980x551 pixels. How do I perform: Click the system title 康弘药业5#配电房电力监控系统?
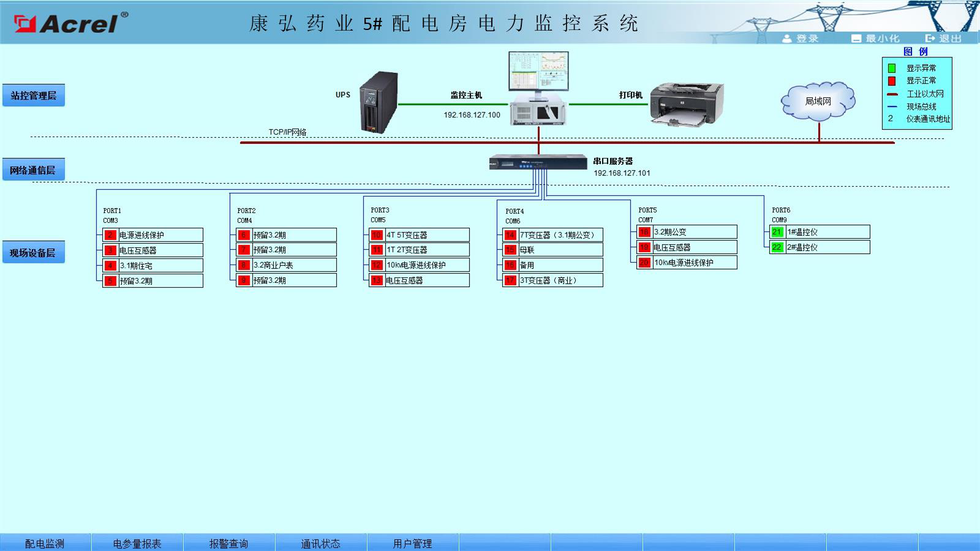click(443, 24)
